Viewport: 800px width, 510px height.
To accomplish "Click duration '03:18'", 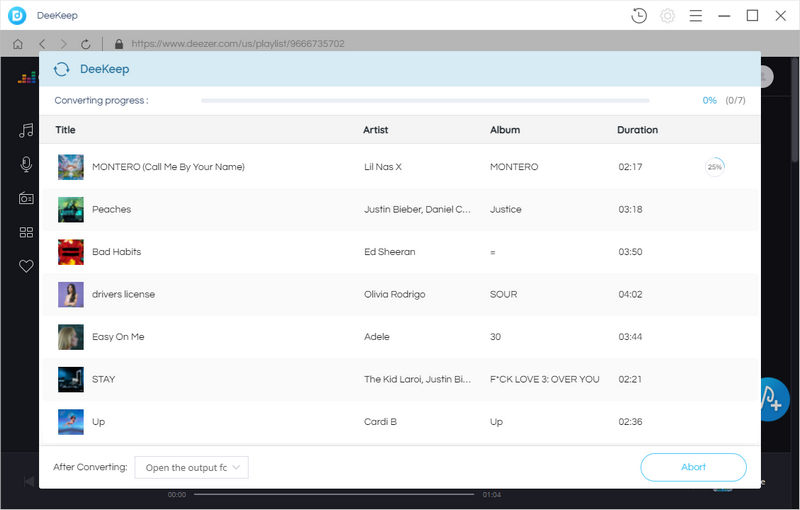I will click(630, 209).
